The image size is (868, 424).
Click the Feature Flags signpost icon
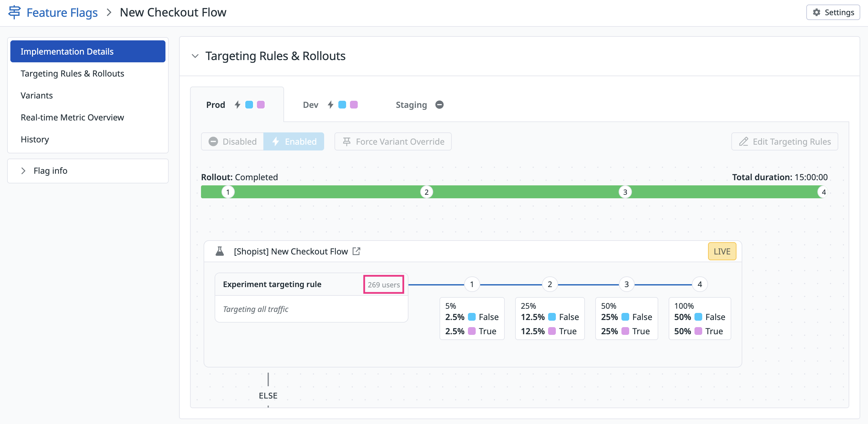coord(14,12)
